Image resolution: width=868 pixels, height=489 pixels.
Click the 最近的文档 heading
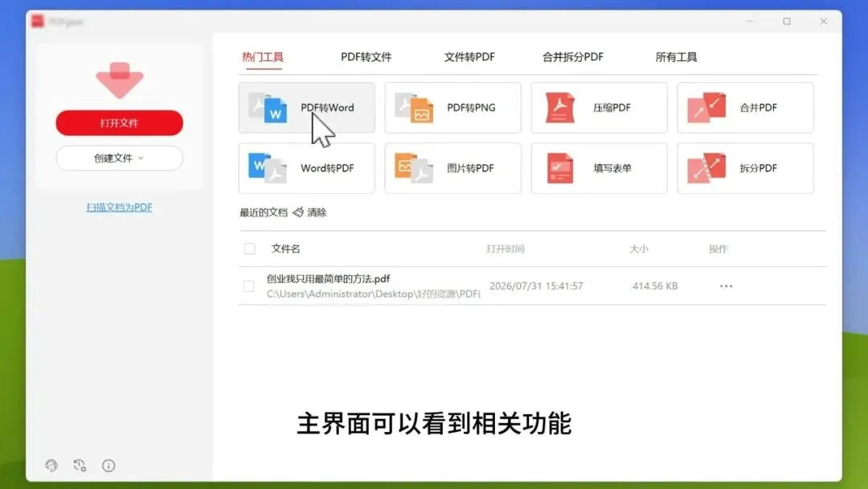point(264,212)
